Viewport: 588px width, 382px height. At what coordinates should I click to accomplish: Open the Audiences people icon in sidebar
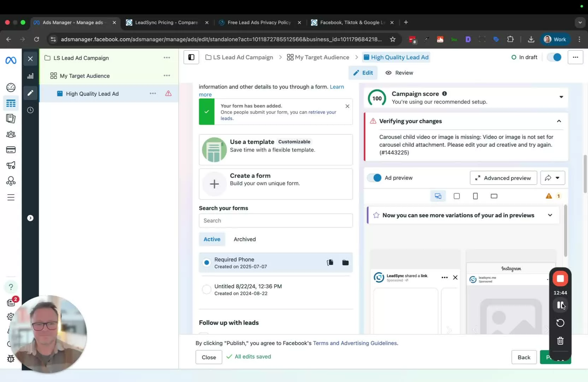pos(11,134)
